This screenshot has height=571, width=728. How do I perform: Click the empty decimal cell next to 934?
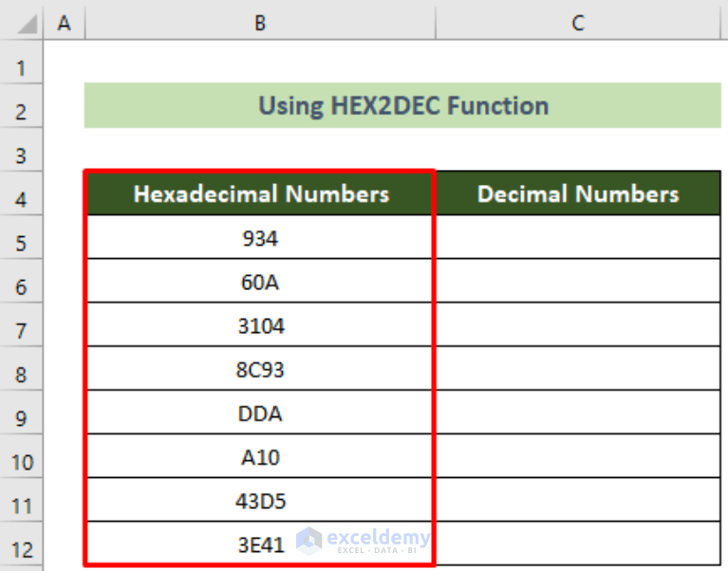pos(578,237)
